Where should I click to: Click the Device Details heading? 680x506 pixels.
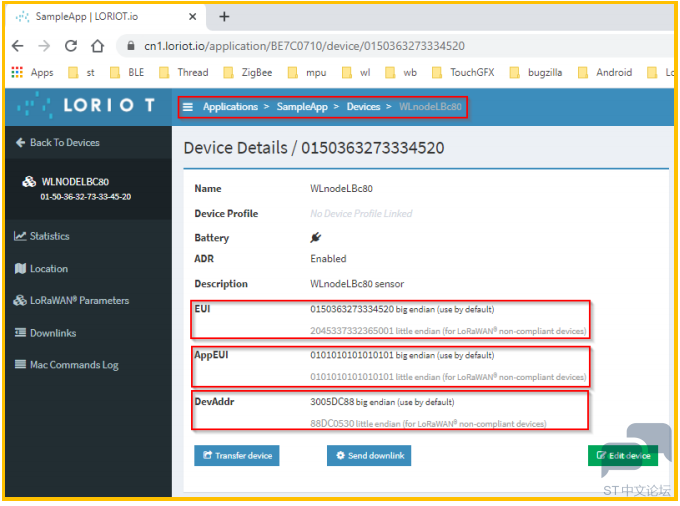(x=314, y=148)
